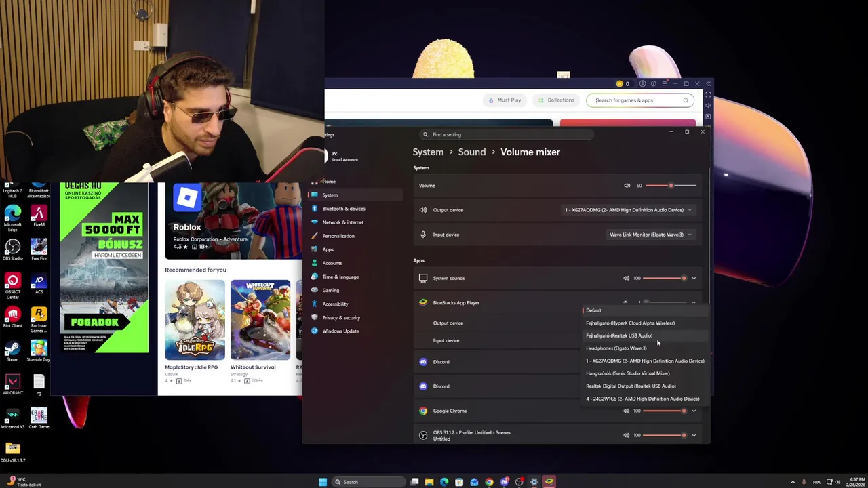This screenshot has height=488, width=868.
Task: Open Apps settings in sidebar
Action: tap(356, 249)
